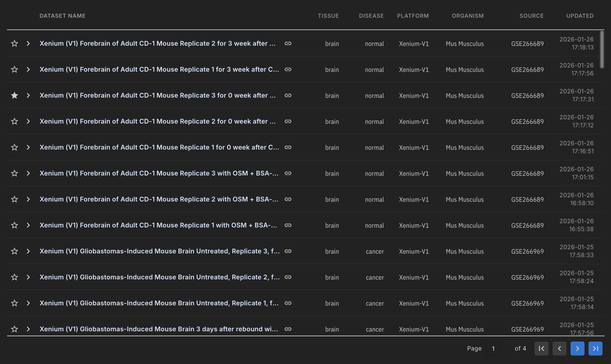Click the table vertical scrollbar thumb
The image size is (611, 364).
tap(602, 49)
